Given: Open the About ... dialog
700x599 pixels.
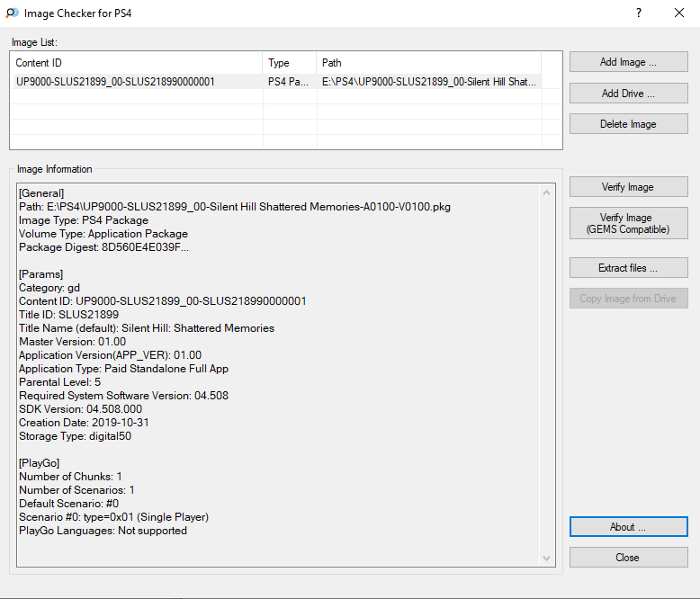Looking at the screenshot, I should (x=629, y=527).
